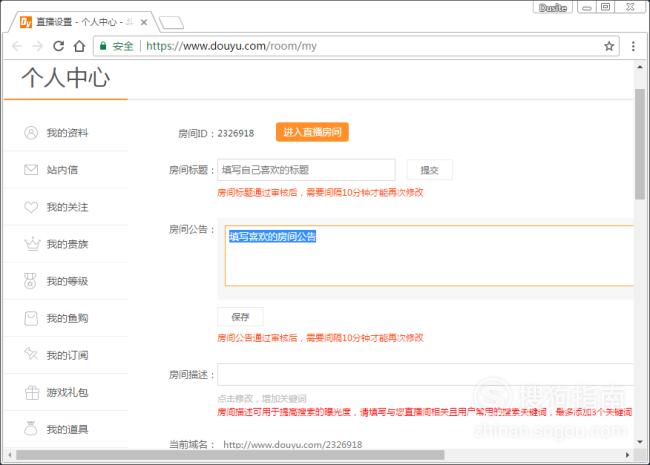Select the 直播设置 - 个人中心 tab
This screenshot has height=465, width=650.
click(83, 22)
